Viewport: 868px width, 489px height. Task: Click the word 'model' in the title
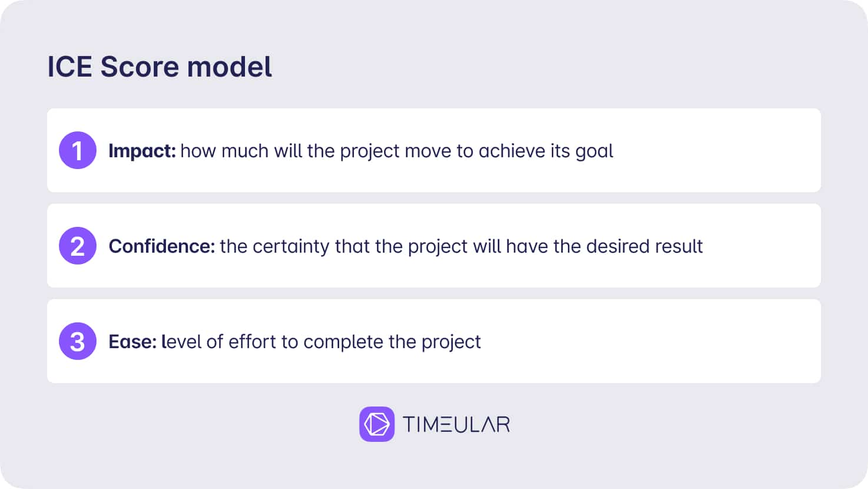[229, 67]
